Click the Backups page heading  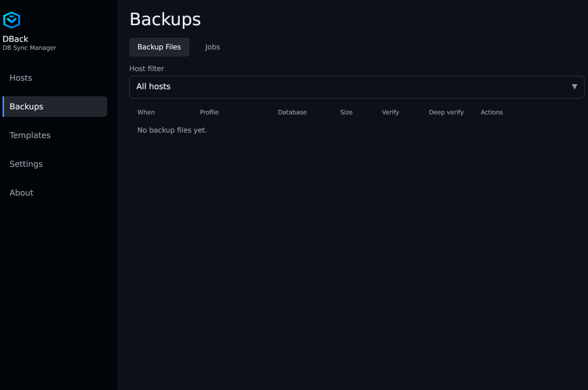165,19
